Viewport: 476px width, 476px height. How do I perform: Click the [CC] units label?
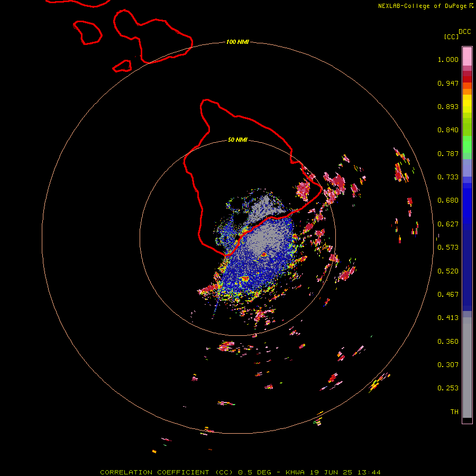(452, 37)
